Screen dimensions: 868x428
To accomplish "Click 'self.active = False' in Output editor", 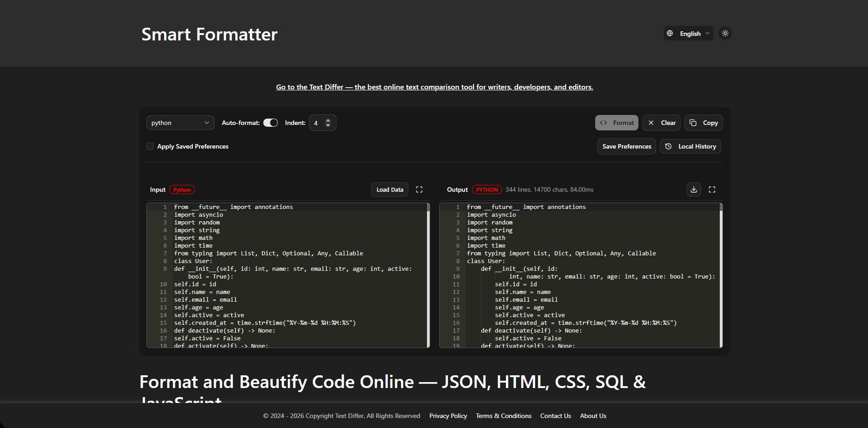I will pos(528,338).
